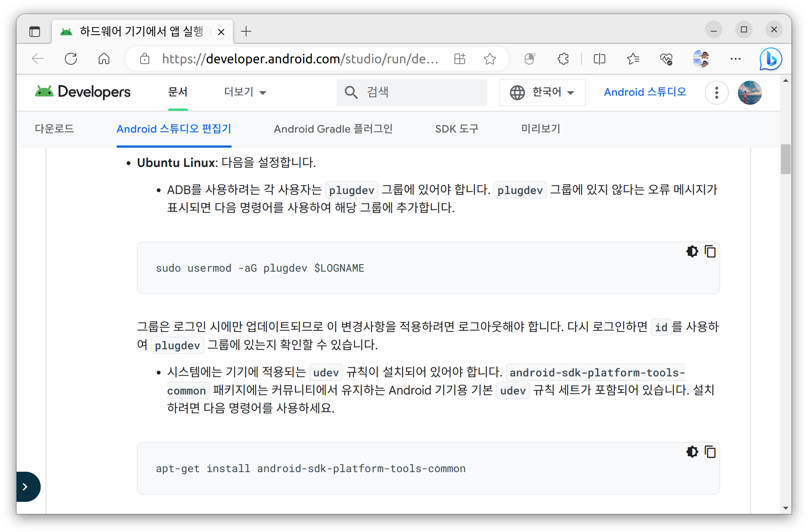This screenshot has width=808, height=532.
Task: Expand the collapsed left side navigation panel
Action: (x=26, y=487)
